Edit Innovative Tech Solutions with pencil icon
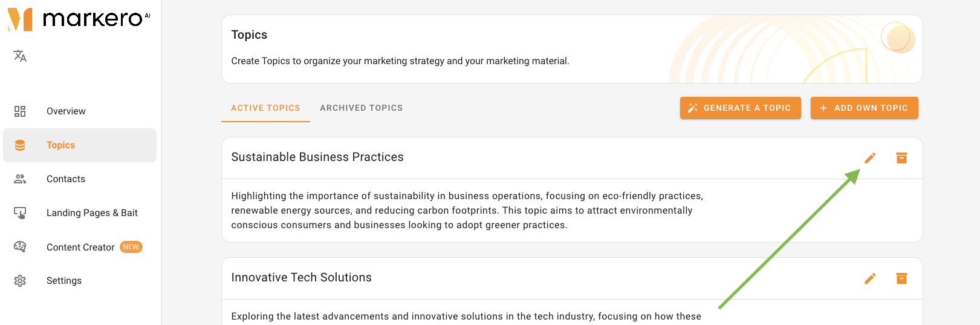 point(870,278)
